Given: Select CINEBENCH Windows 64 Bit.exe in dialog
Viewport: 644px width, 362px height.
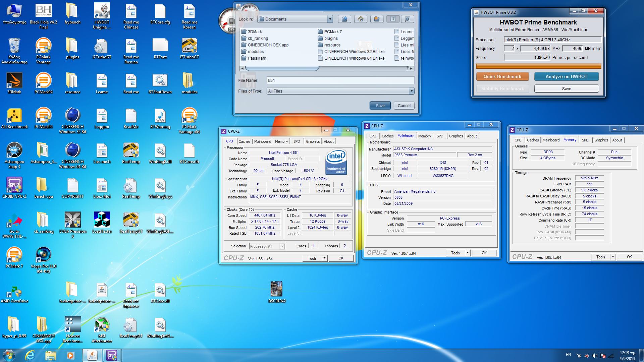Looking at the screenshot, I should (x=351, y=58).
